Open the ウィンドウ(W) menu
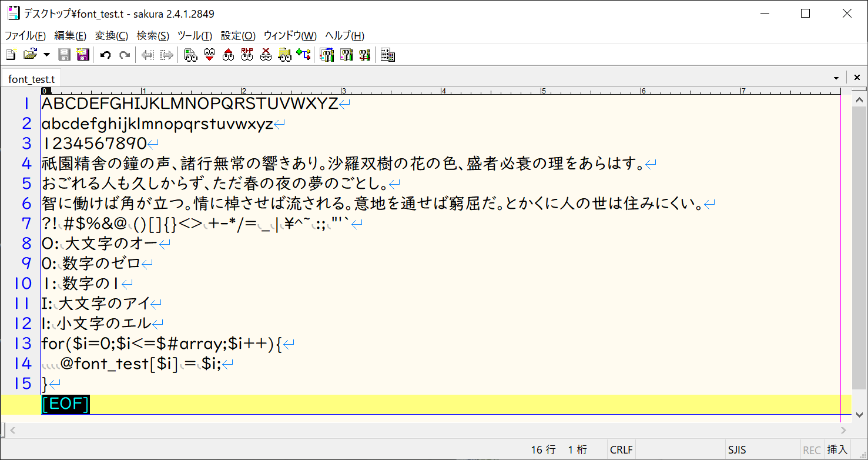868x460 pixels. click(290, 35)
